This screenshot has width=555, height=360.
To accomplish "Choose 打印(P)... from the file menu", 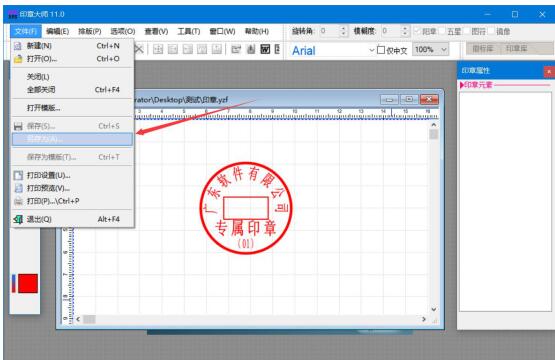I will (x=73, y=201).
